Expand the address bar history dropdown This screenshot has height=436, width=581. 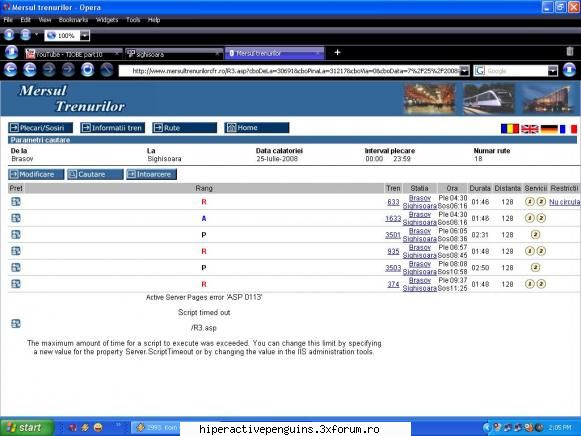pyautogui.click(x=464, y=71)
